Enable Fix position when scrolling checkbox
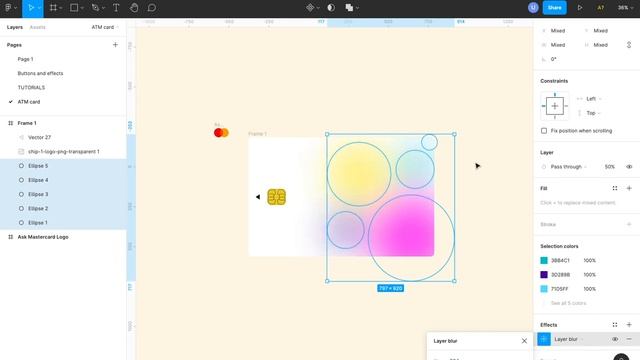Image resolution: width=640 pixels, height=360 pixels. 544,131
